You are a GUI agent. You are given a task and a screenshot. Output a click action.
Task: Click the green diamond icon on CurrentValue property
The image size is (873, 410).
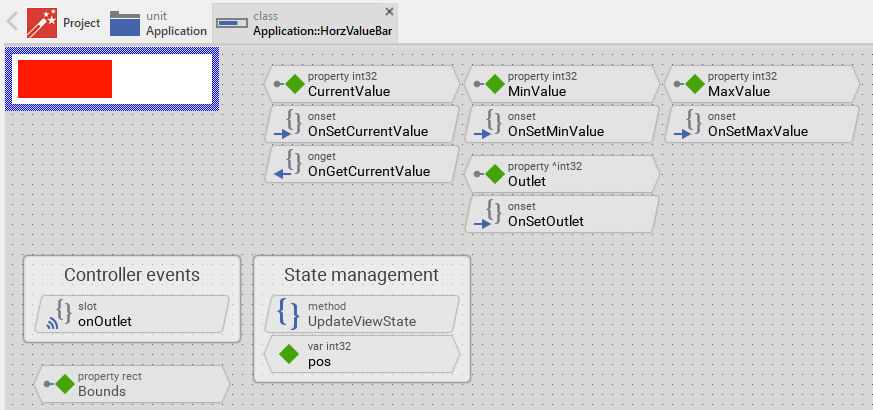tap(294, 85)
